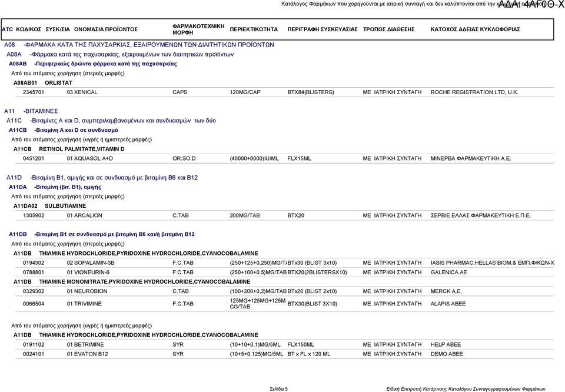
Task: Click the 120MG/CAP strength value
Action: click(245, 92)
